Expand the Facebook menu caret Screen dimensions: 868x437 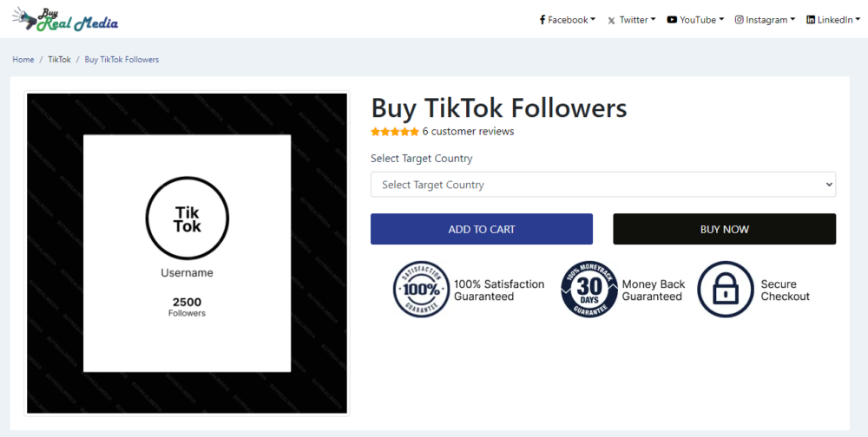(x=593, y=20)
